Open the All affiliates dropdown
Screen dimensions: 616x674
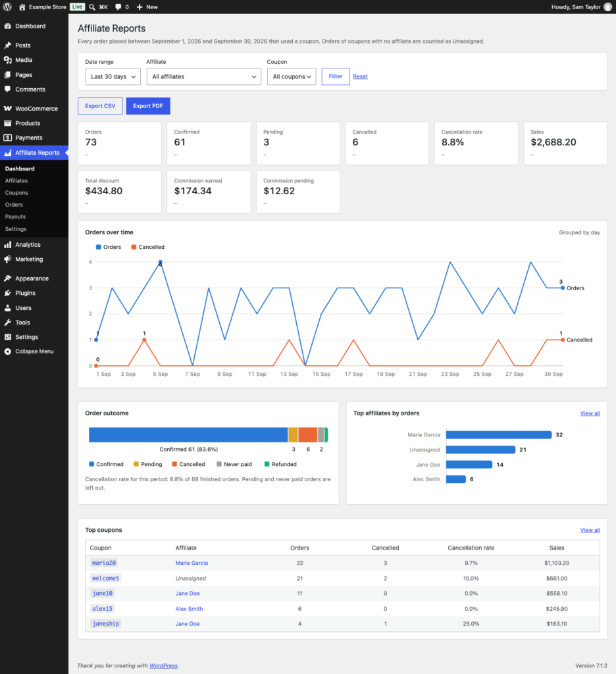pos(204,76)
